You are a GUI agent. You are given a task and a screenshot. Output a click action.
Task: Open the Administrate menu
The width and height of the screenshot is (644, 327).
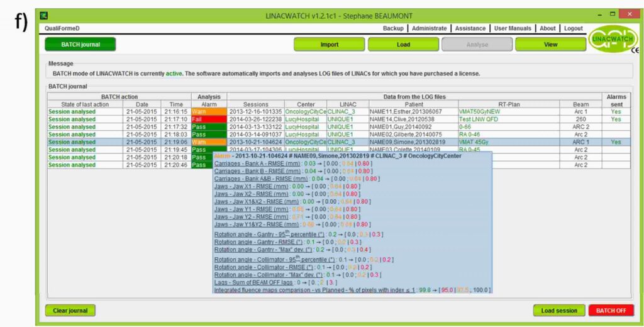tap(429, 28)
